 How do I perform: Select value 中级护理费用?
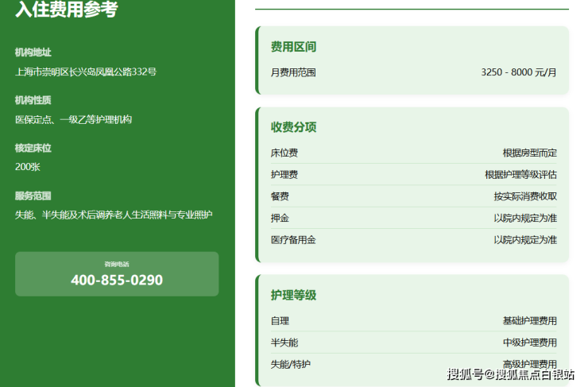pyautogui.click(x=530, y=342)
